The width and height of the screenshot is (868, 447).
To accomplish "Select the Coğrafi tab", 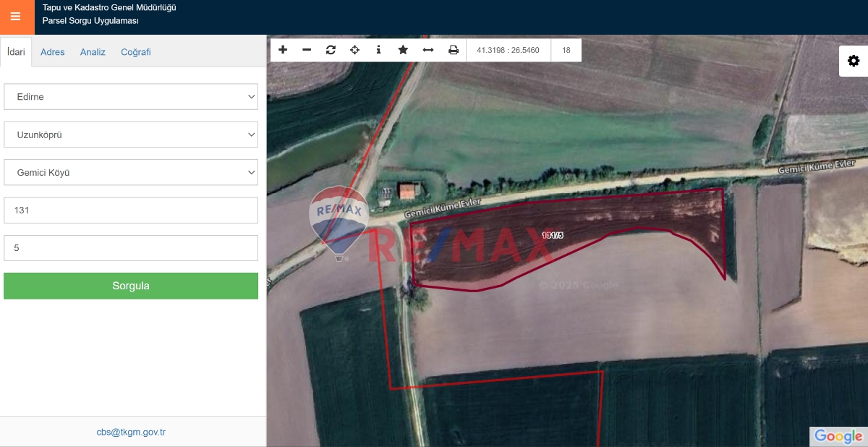I will coord(136,51).
